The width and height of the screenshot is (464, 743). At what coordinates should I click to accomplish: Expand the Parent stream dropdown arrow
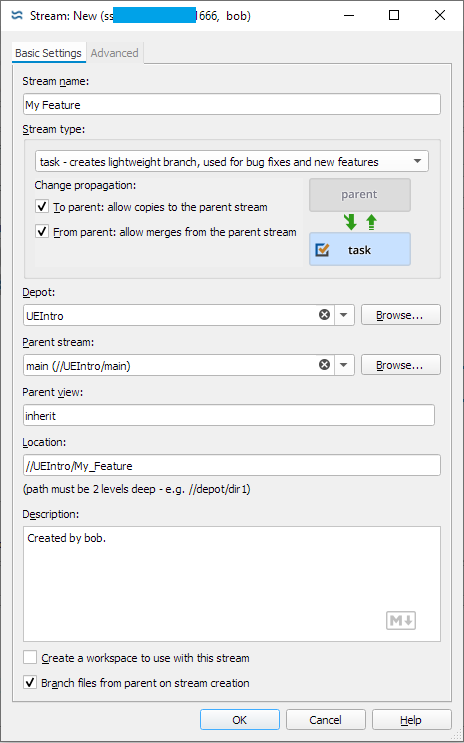point(345,365)
